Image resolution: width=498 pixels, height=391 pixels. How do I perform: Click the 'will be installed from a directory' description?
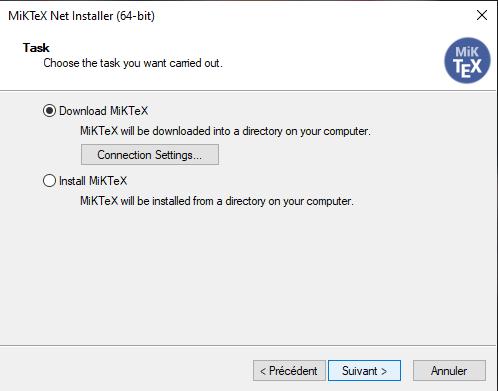coord(217,201)
